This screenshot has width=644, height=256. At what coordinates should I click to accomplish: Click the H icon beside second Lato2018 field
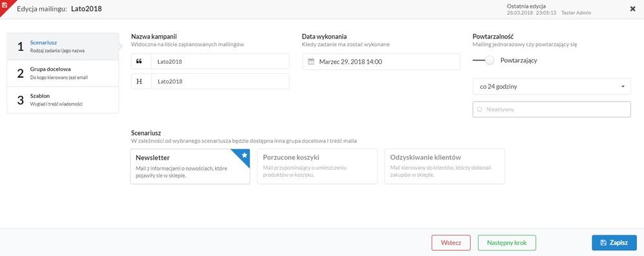pyautogui.click(x=139, y=81)
